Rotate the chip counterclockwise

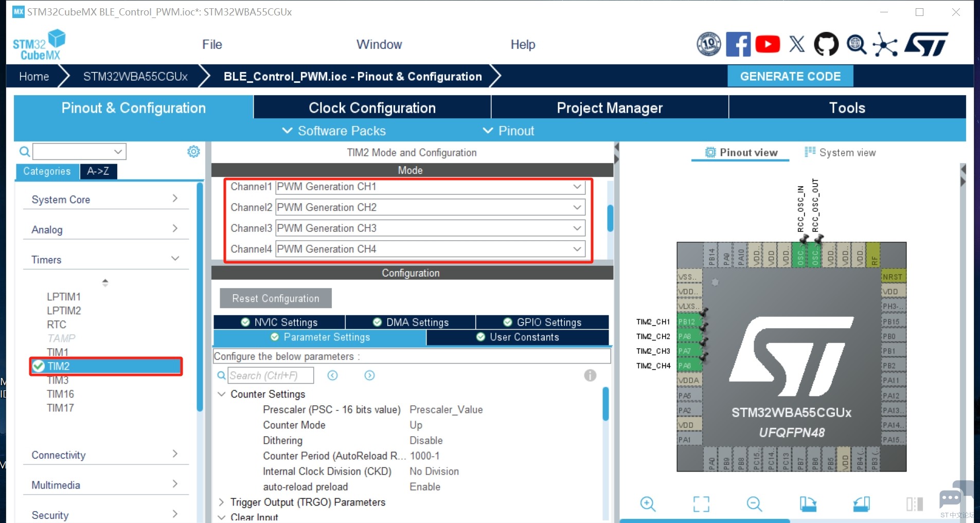click(862, 504)
